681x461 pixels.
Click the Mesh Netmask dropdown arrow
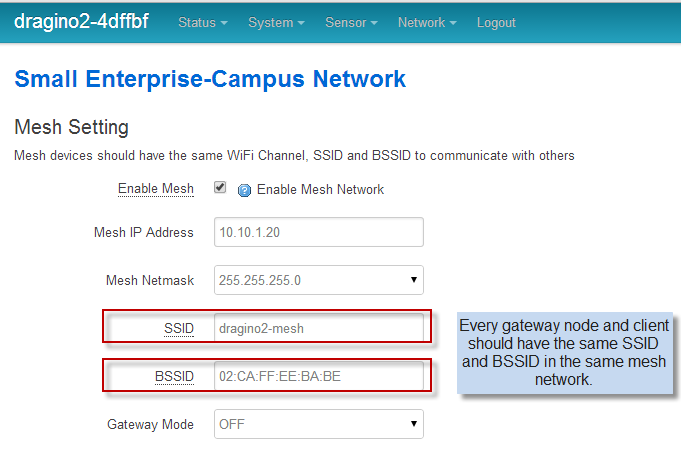[414, 280]
